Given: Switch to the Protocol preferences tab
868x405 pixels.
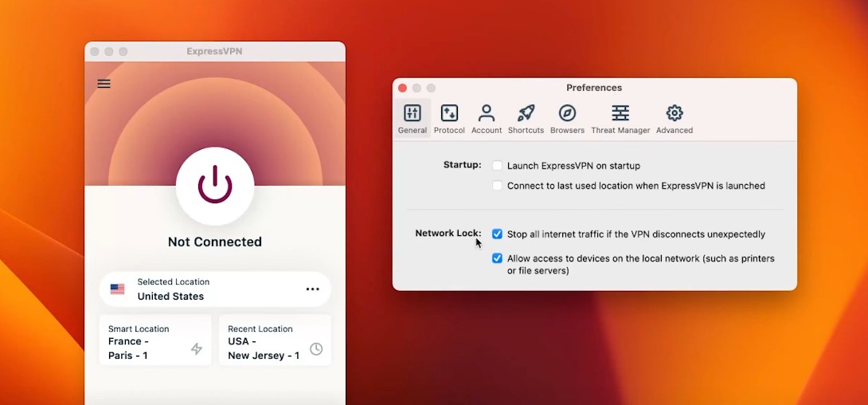Looking at the screenshot, I should (x=449, y=119).
